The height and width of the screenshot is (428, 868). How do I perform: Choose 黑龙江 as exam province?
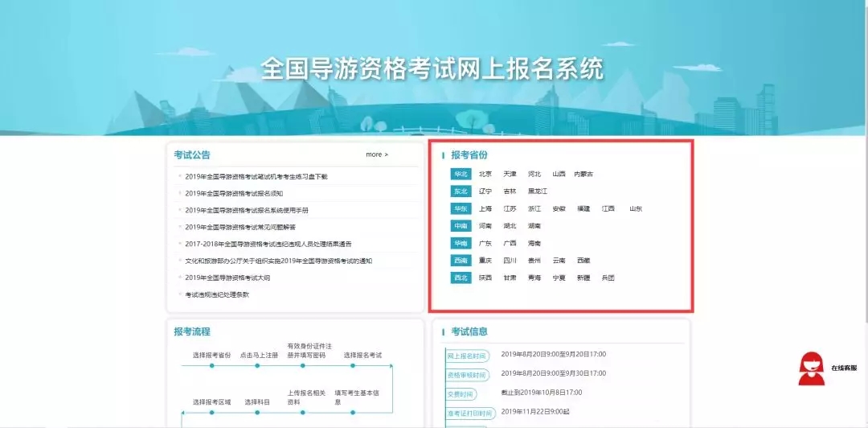pos(538,191)
